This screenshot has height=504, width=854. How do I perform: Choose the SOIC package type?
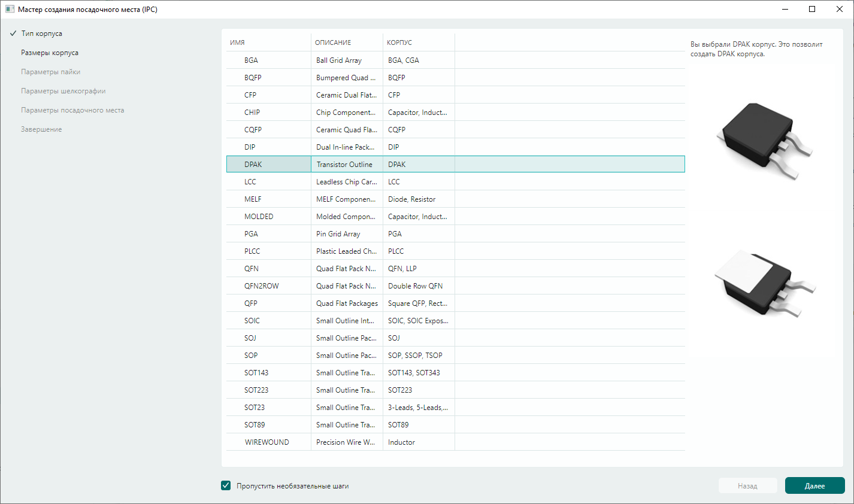tap(252, 321)
